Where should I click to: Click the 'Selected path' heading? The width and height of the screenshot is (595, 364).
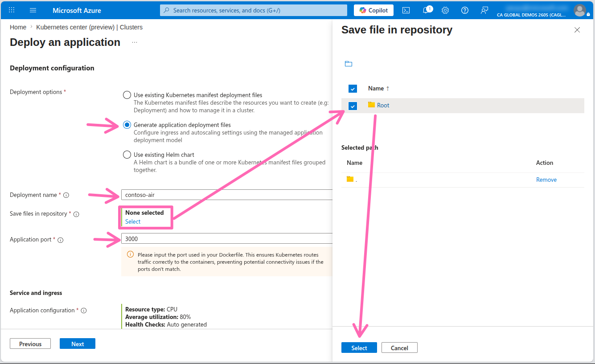360,147
